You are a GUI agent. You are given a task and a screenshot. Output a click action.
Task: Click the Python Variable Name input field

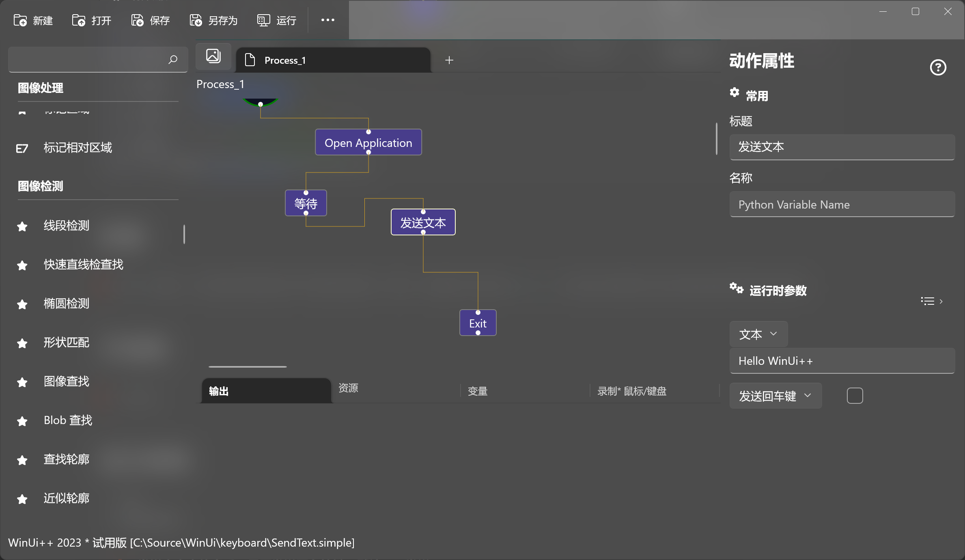click(x=842, y=205)
